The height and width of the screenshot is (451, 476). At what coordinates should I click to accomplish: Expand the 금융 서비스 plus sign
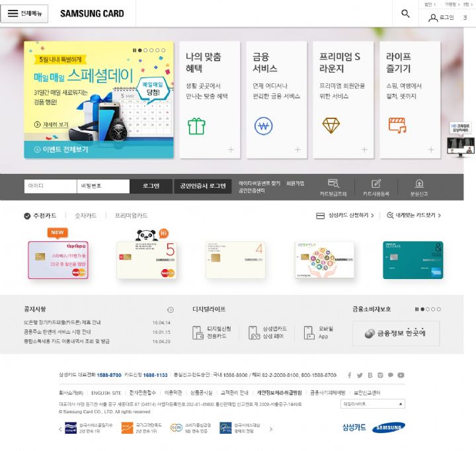click(x=297, y=149)
